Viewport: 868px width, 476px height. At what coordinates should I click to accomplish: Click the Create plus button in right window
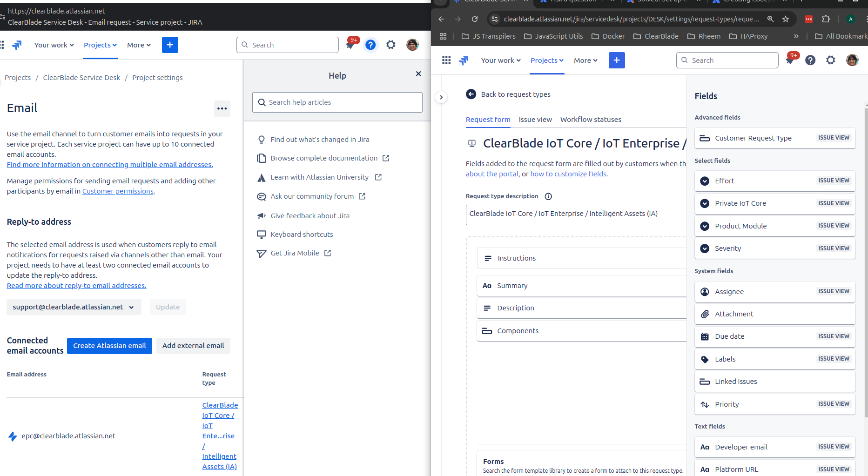pos(617,60)
